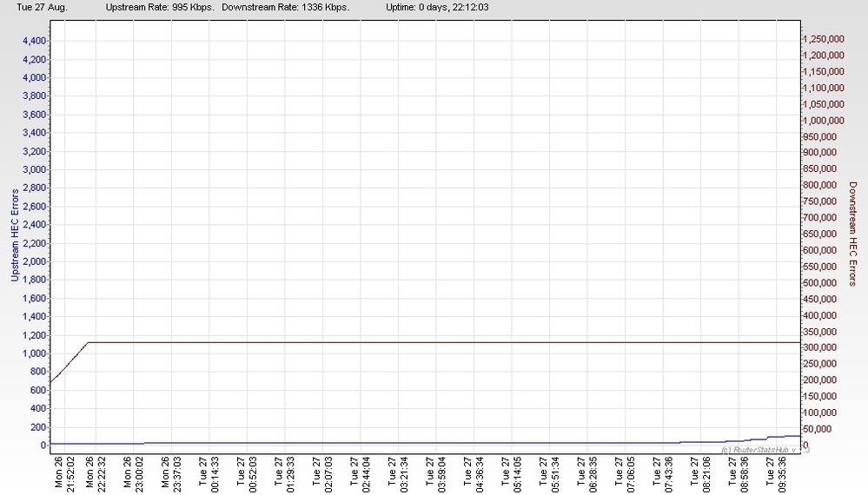Click the 'Mon 26 22:22:32' time label
The width and height of the screenshot is (868, 495).
click(x=95, y=472)
